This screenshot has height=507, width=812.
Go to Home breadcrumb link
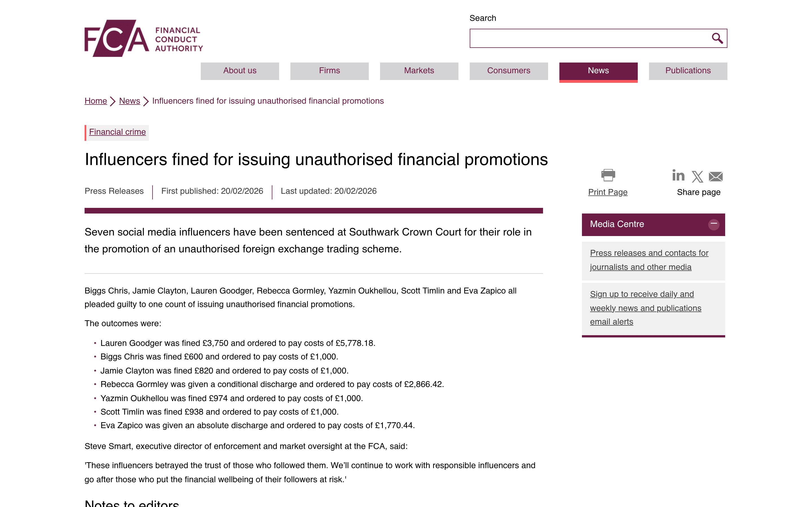tap(96, 101)
